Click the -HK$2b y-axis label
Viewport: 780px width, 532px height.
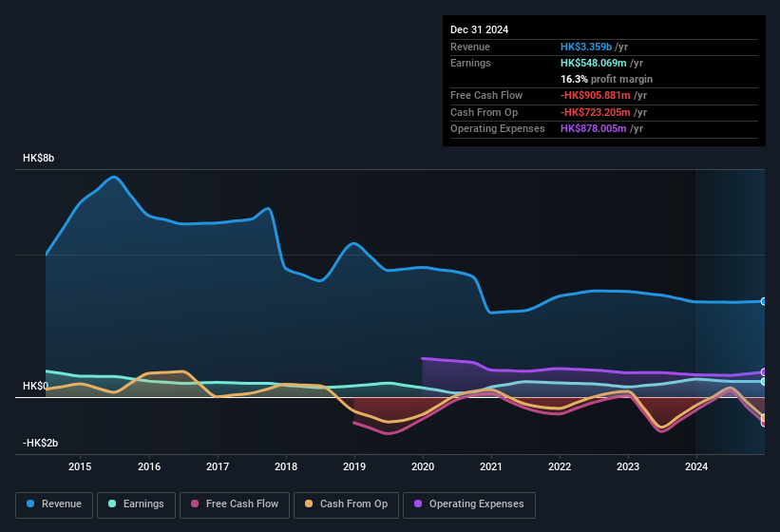click(40, 443)
